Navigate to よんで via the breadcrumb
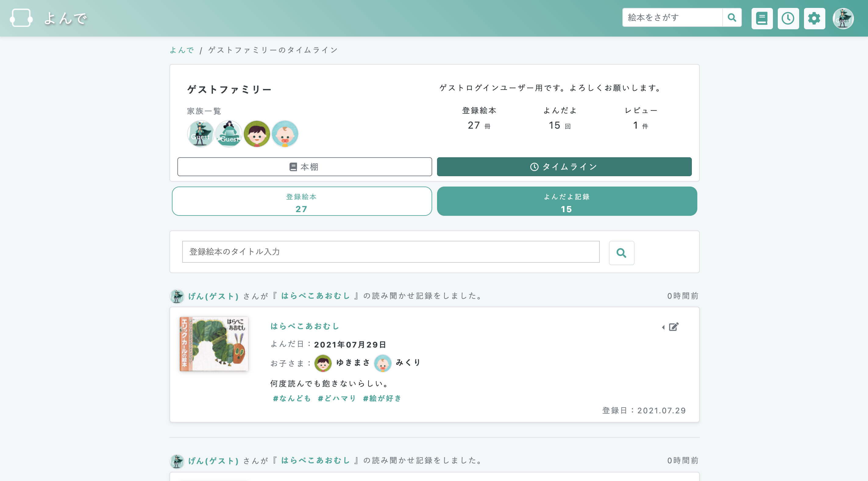 click(x=182, y=50)
